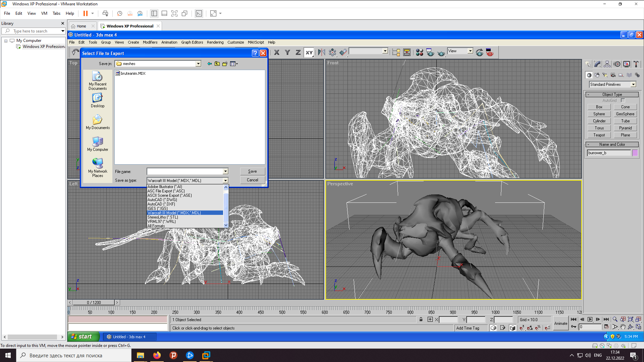Create a Teapot primitive
Viewport: 644px width, 362px height.
pos(599,135)
